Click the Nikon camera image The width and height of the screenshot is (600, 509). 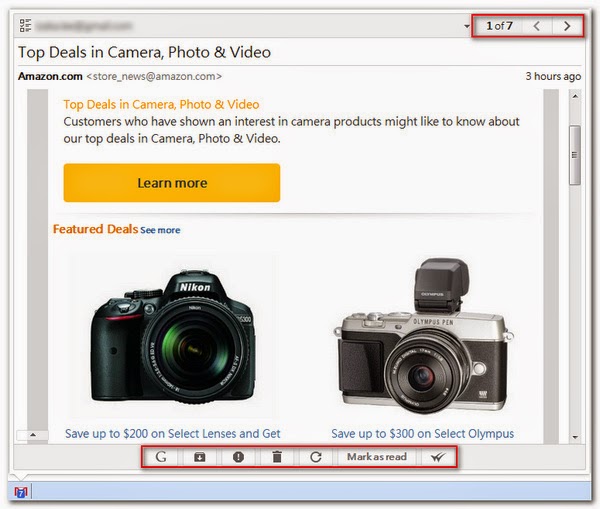[x=173, y=336]
